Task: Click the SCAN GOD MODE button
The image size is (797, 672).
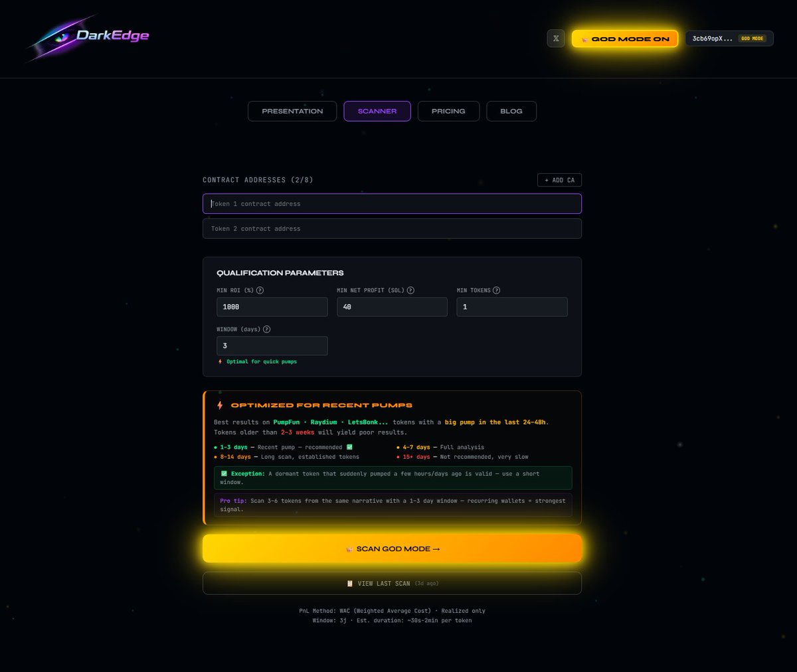Action: pos(392,548)
